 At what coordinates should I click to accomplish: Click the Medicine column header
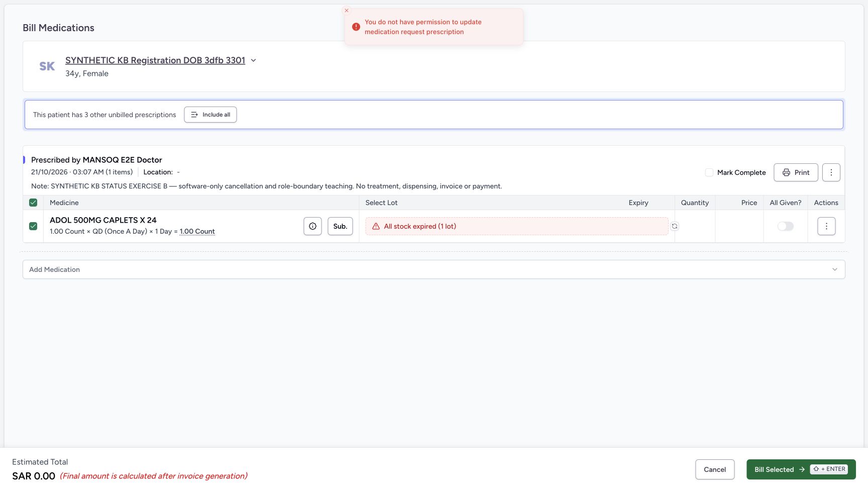point(64,203)
